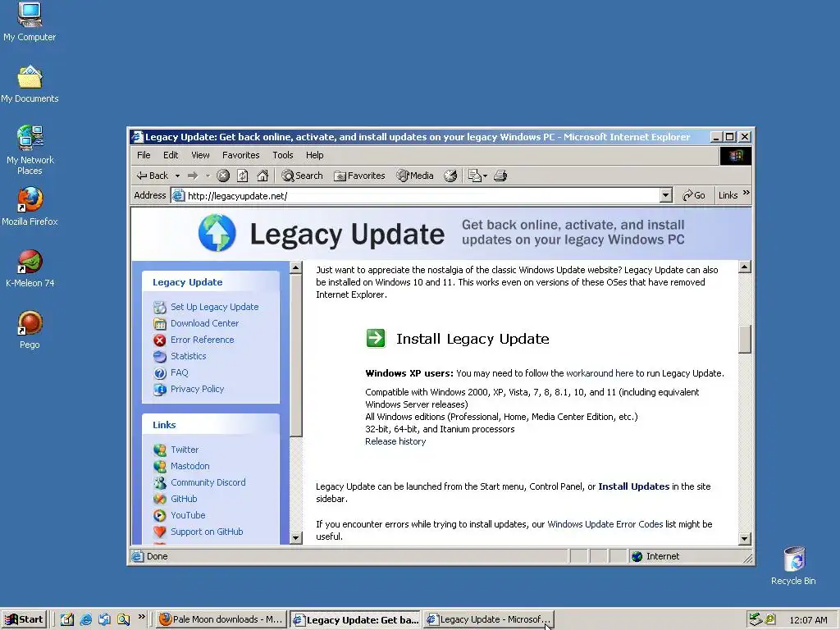Click the Refresh page icon
This screenshot has width=840, height=630.
(243, 176)
